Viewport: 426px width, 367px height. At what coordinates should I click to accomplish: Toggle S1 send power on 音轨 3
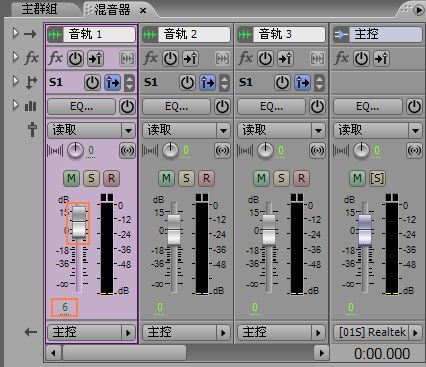pos(282,82)
